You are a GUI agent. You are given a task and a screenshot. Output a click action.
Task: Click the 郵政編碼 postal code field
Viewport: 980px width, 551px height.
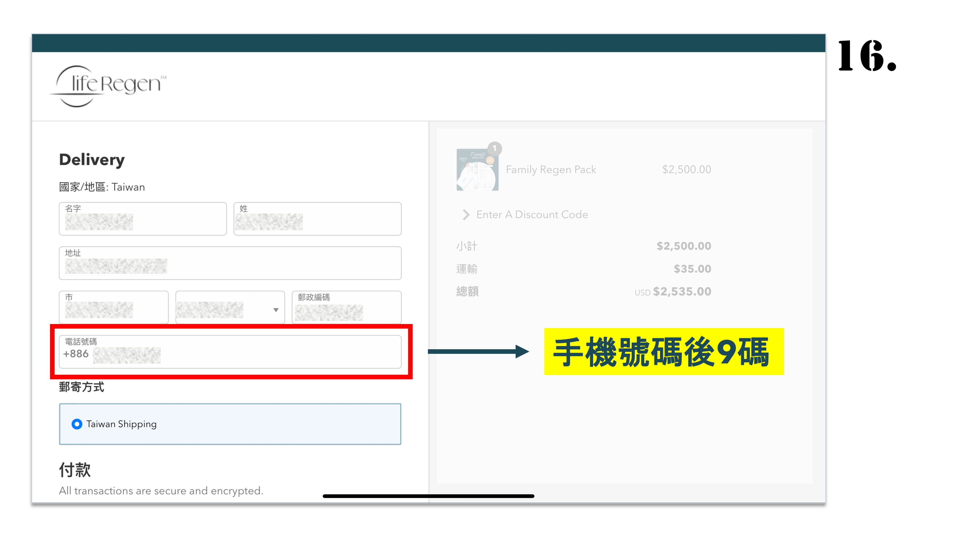(346, 307)
